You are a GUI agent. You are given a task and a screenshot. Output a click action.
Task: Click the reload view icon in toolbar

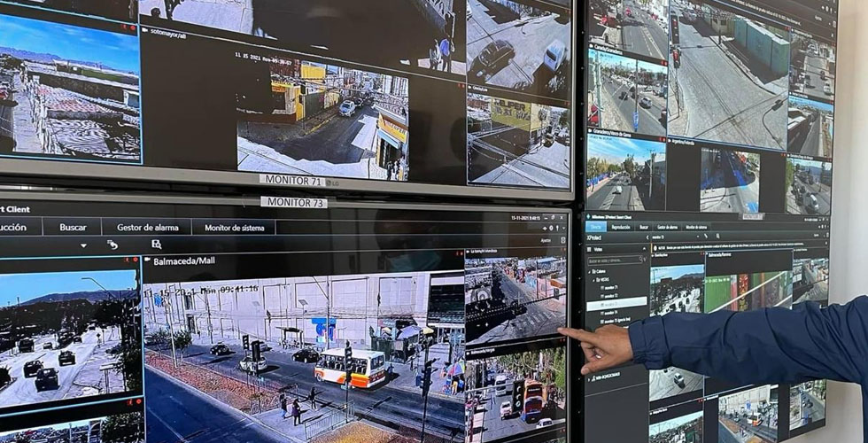pos(112,245)
